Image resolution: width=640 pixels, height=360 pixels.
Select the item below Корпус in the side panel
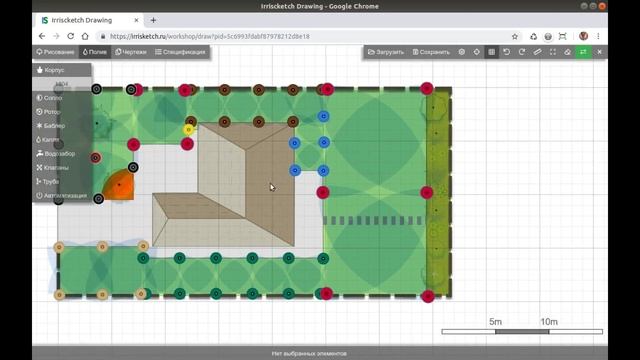point(62,84)
